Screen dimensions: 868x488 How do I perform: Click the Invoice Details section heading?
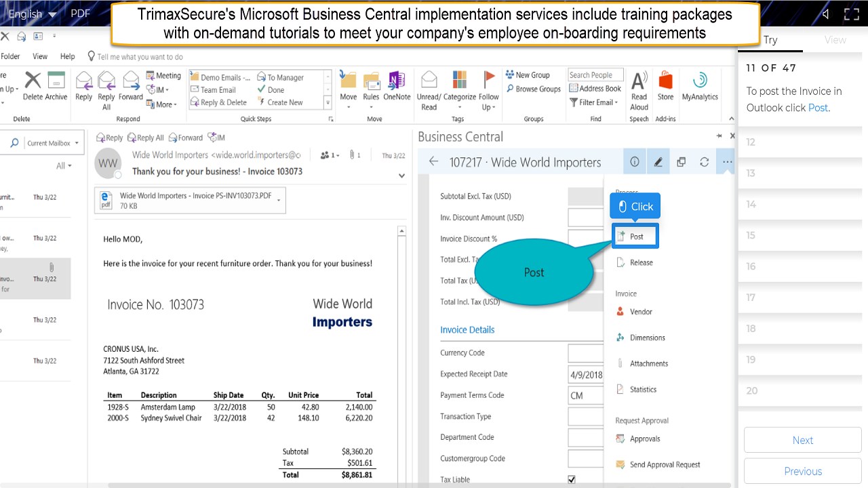click(x=467, y=329)
